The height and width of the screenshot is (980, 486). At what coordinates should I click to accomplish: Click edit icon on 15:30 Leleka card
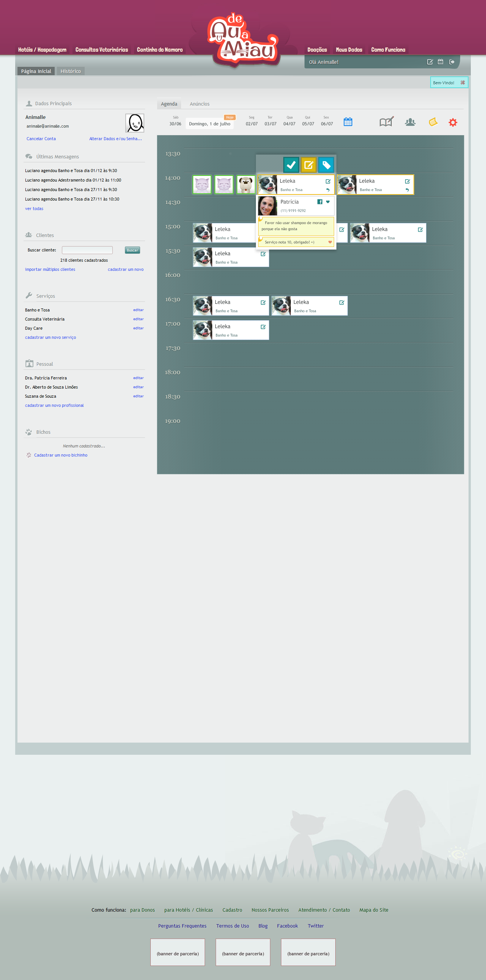[x=263, y=254]
